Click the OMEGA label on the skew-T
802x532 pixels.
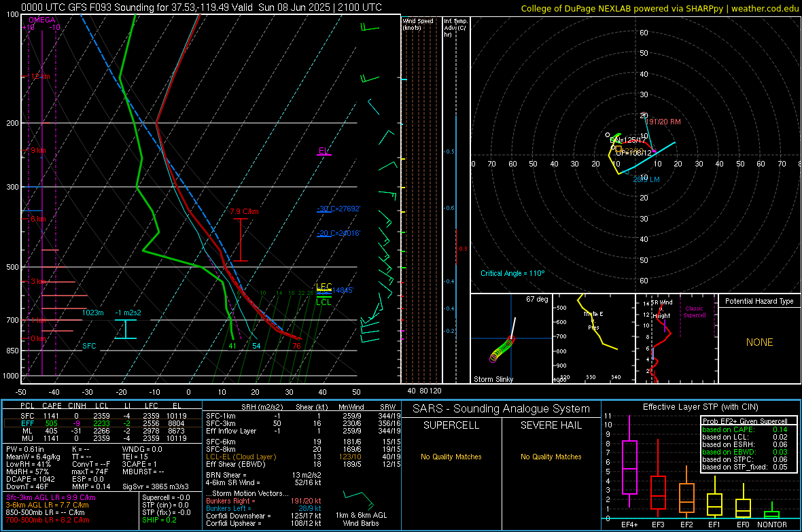tap(42, 20)
